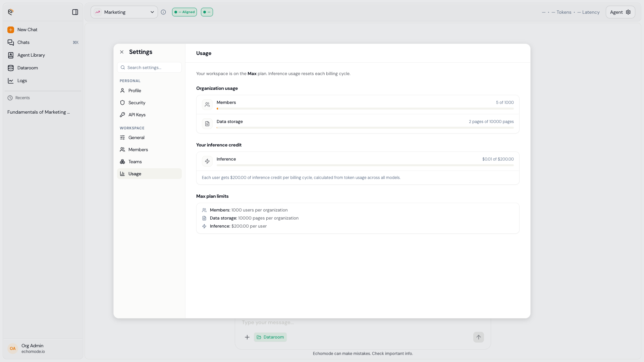This screenshot has width=644, height=362.
Task: Click the Usage bar-chart icon
Action: click(x=122, y=174)
